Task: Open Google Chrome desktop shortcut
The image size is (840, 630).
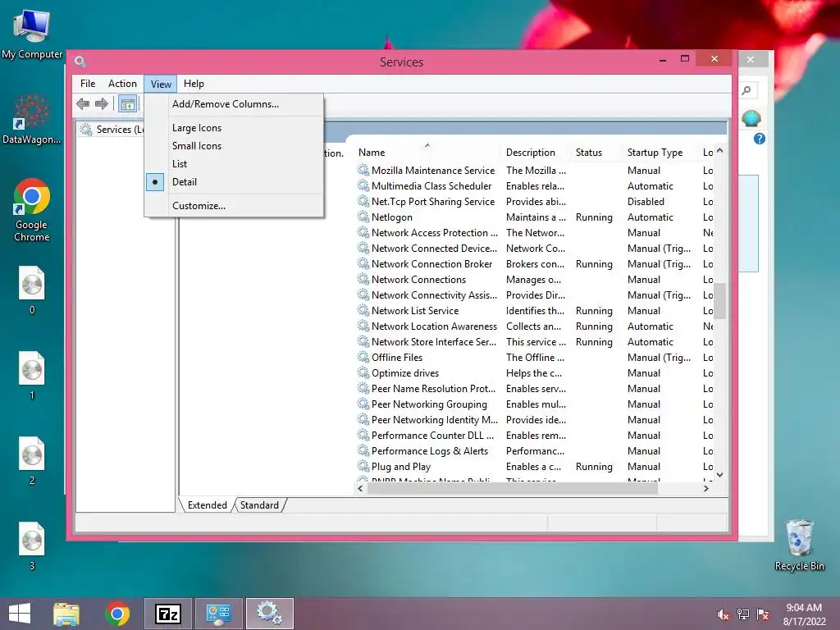Action: pos(32,210)
